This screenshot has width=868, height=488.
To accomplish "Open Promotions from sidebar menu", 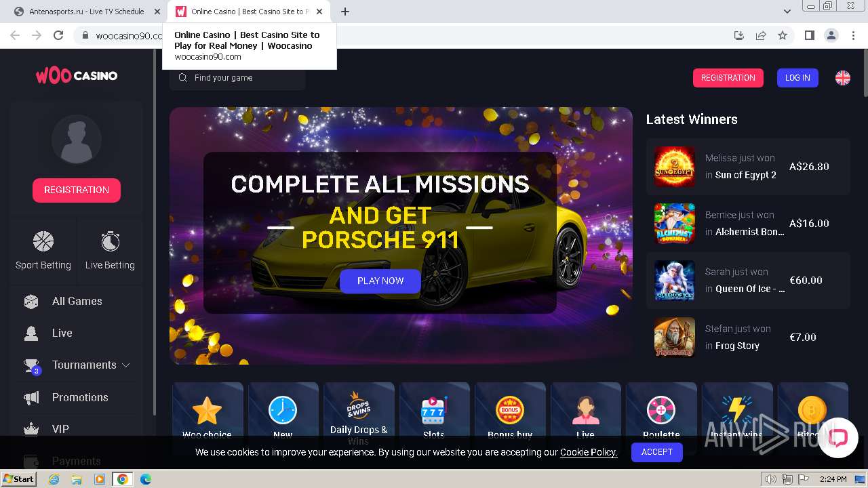I will [80, 397].
